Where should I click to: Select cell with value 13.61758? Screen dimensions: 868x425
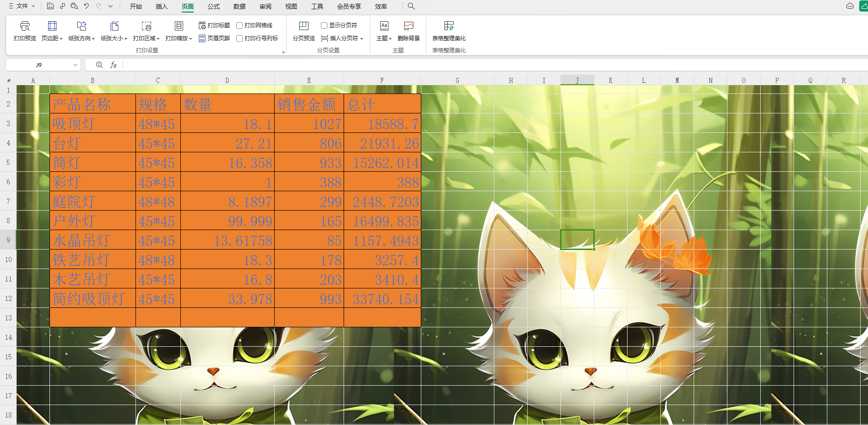point(227,240)
